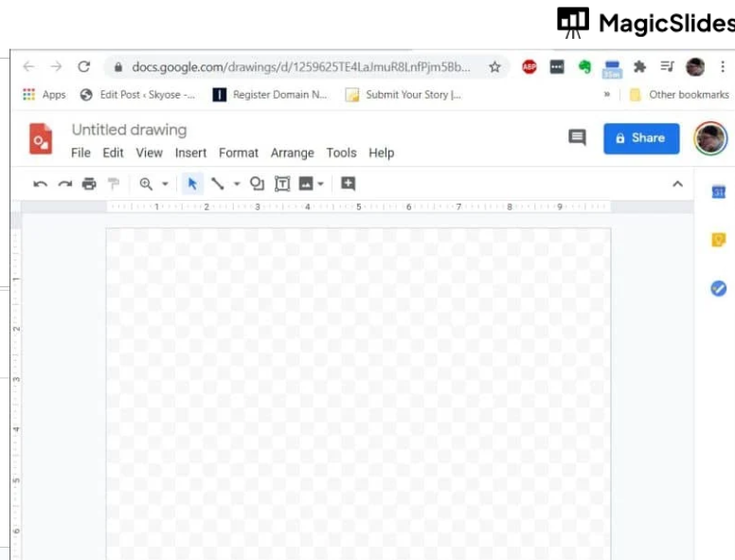Open the Register Domain bookmark
Image resolution: width=735 pixels, height=560 pixels.
pos(270,95)
